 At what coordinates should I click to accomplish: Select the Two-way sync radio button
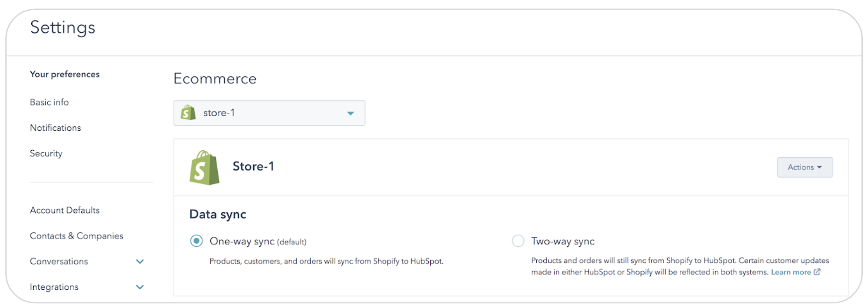coord(518,241)
